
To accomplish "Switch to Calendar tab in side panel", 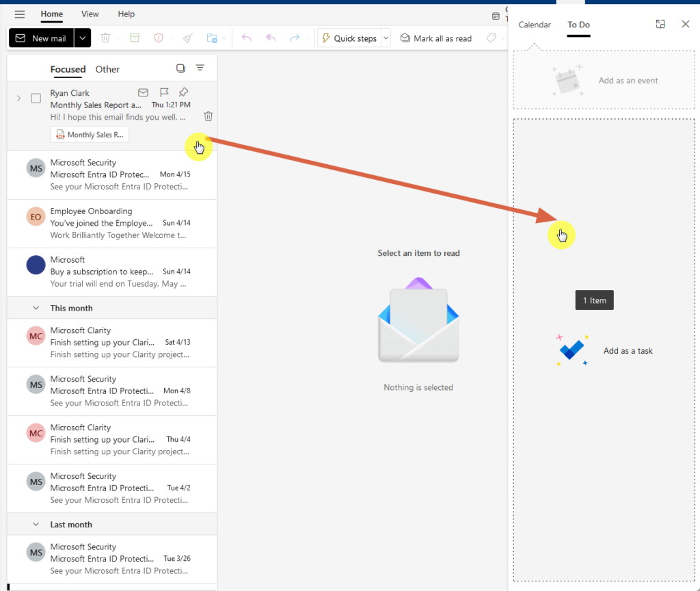I will [x=535, y=25].
